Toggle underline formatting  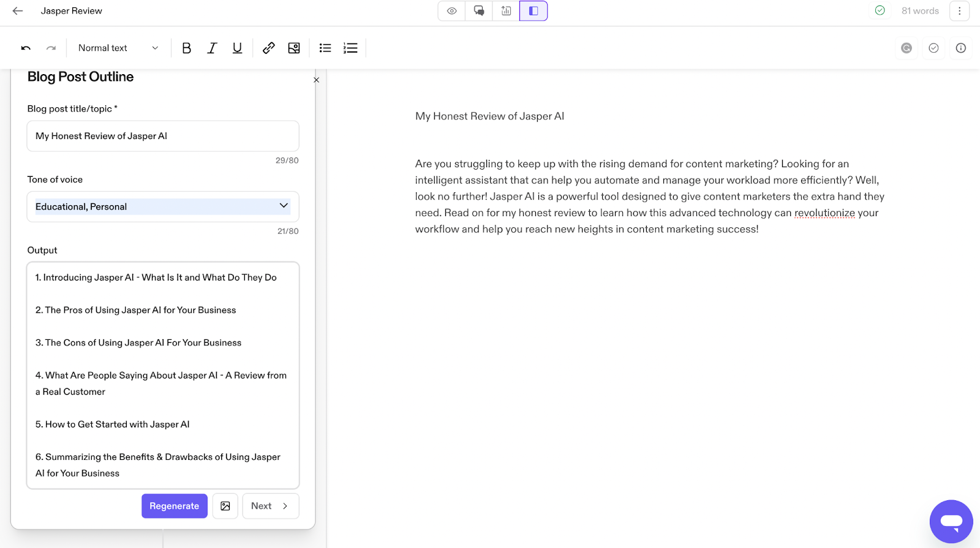tap(237, 48)
